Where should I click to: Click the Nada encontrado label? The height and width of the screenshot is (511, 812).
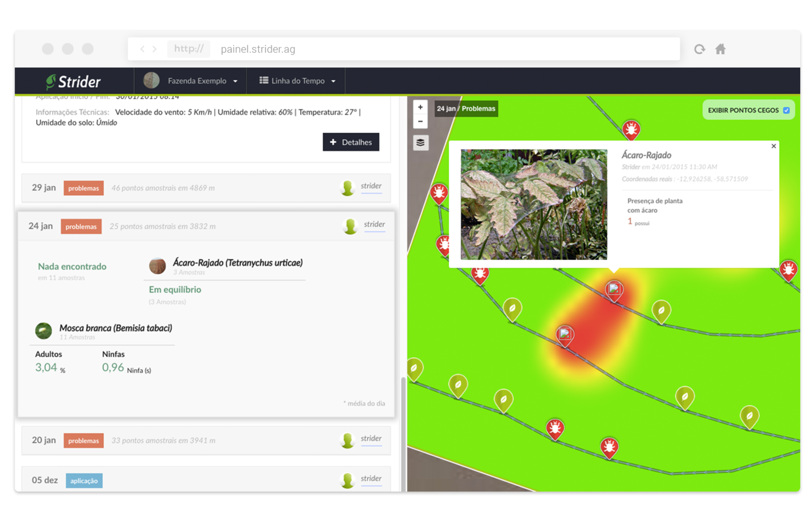pyautogui.click(x=72, y=266)
